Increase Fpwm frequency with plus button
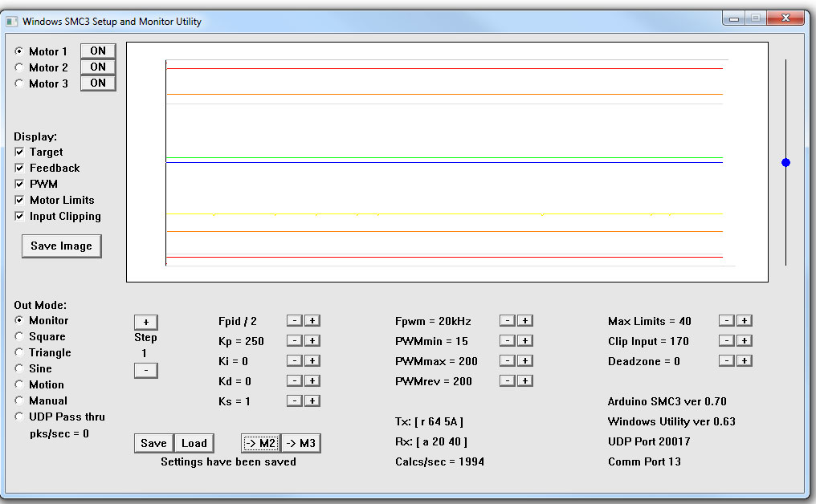The image size is (816, 504). [x=525, y=321]
